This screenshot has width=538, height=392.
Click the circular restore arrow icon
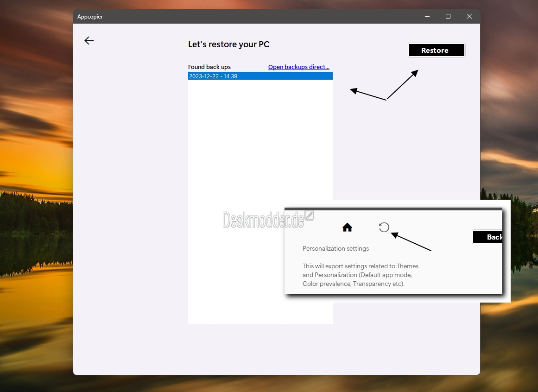[384, 227]
